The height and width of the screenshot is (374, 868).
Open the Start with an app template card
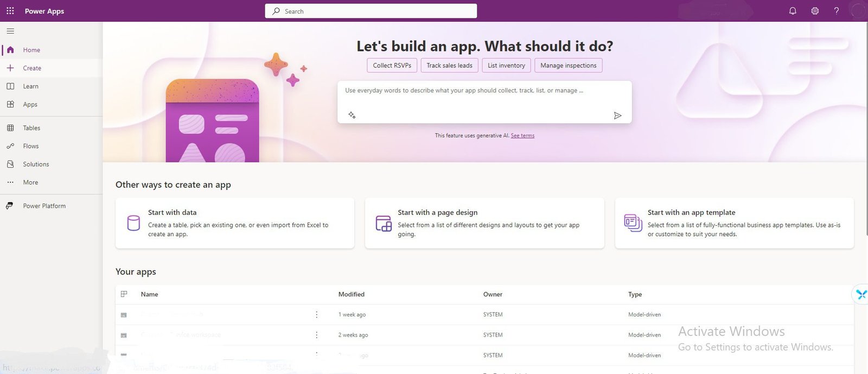(735, 223)
